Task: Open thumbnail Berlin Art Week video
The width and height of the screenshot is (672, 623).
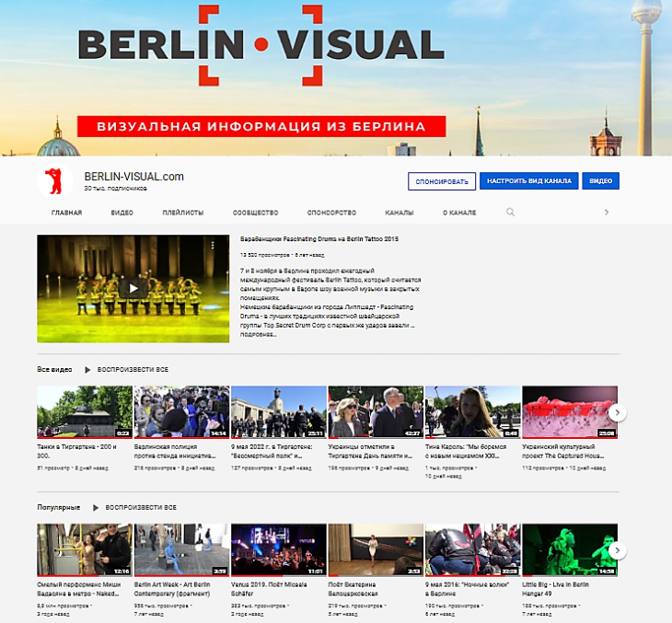Action: coord(181,550)
